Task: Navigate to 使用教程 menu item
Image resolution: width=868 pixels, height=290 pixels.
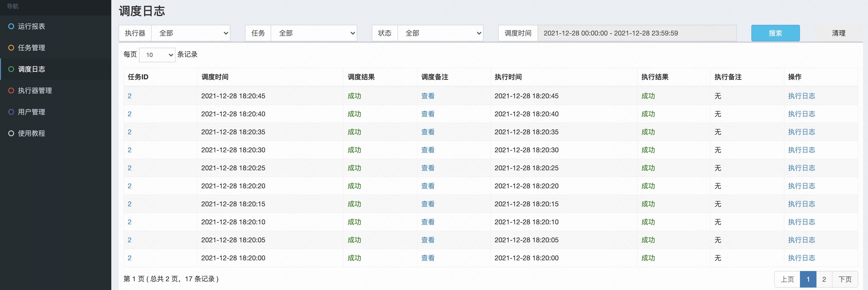Action: [31, 133]
